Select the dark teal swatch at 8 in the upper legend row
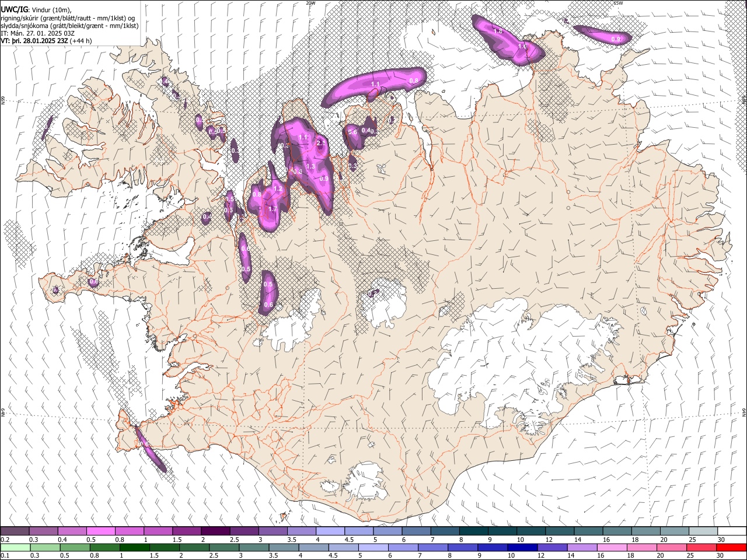This screenshot has height=560, width=747. 473,531
